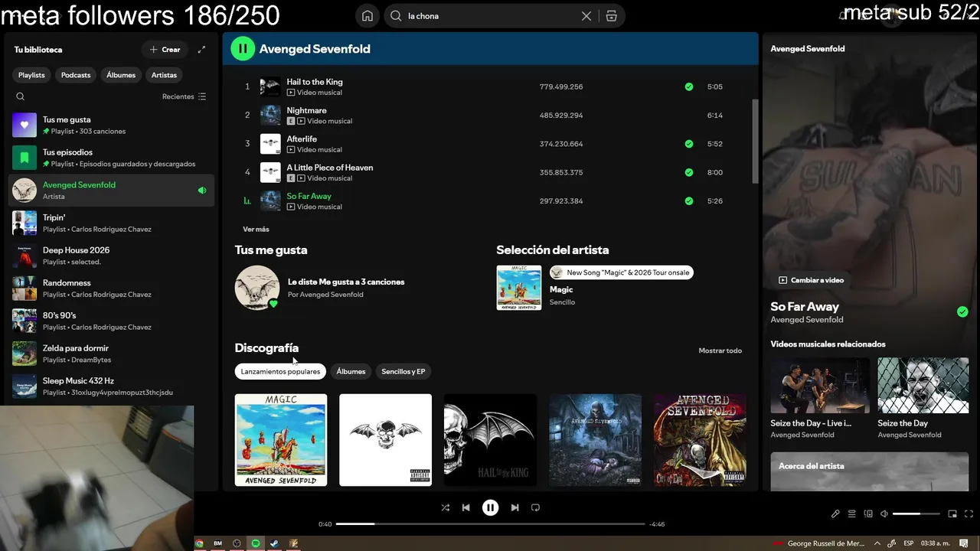
Task: Skip to previous track
Action: [465, 507]
